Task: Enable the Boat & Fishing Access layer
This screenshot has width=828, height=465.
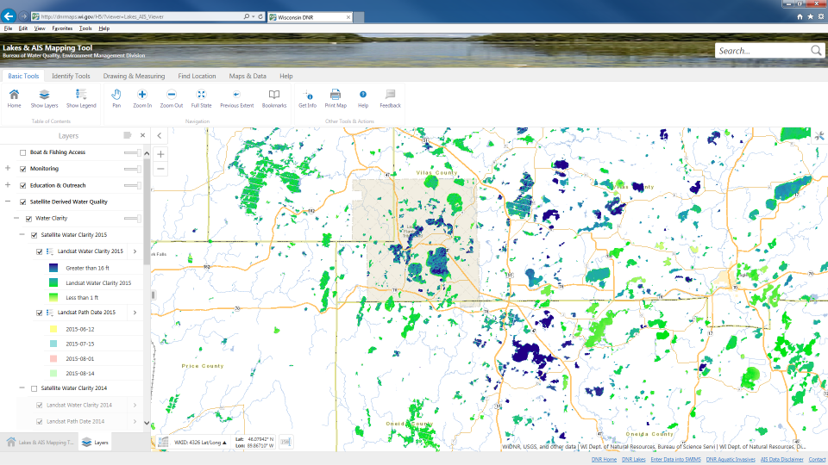Action: [x=23, y=153]
